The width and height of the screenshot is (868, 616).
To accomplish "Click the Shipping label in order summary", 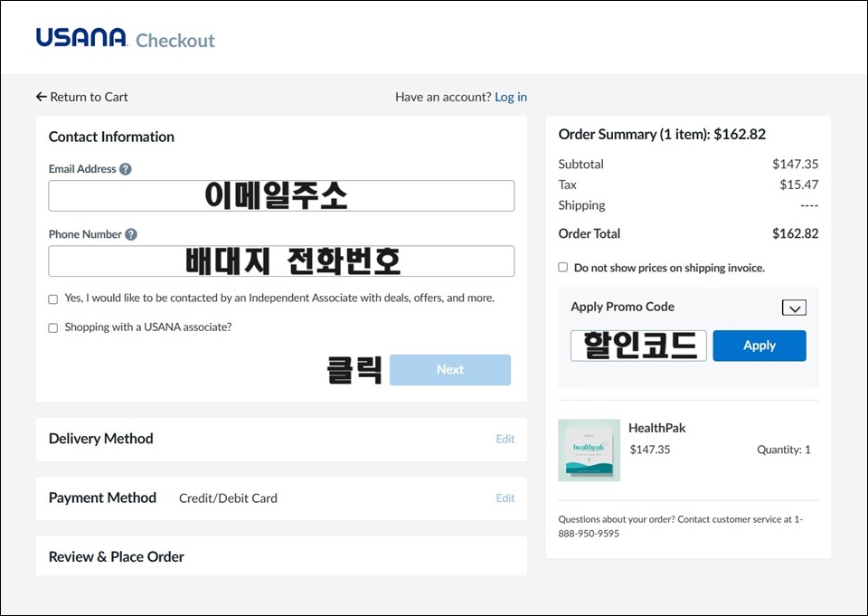I will (x=581, y=205).
